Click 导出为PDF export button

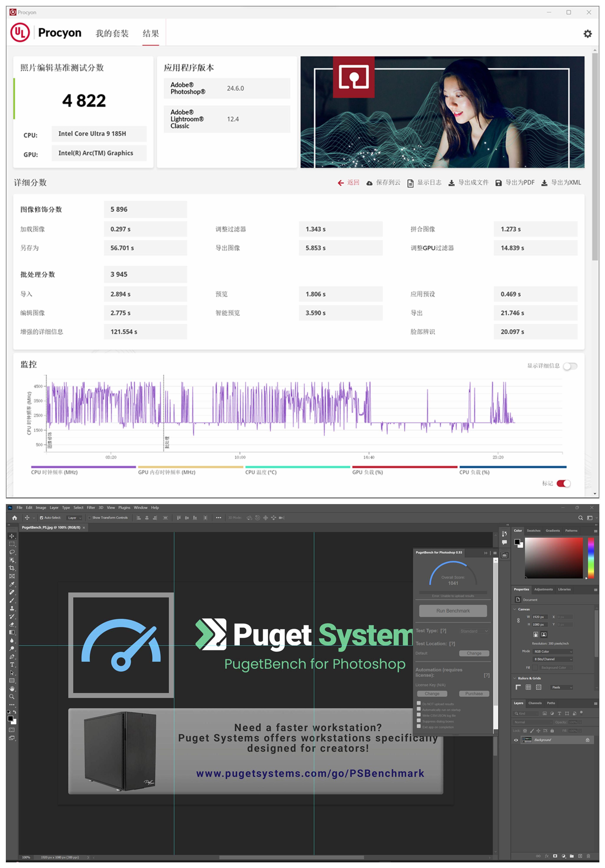(x=515, y=182)
